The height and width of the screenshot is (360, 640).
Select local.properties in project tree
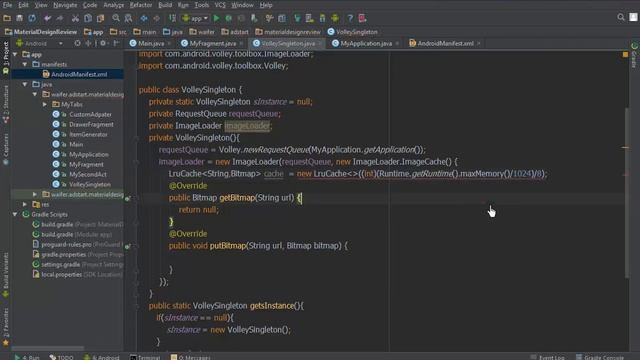click(61, 275)
